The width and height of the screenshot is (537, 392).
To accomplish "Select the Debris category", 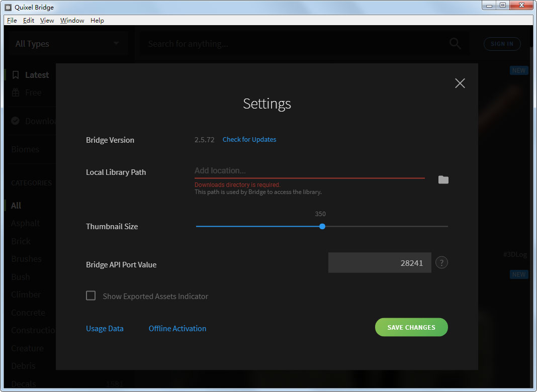I will [x=23, y=366].
